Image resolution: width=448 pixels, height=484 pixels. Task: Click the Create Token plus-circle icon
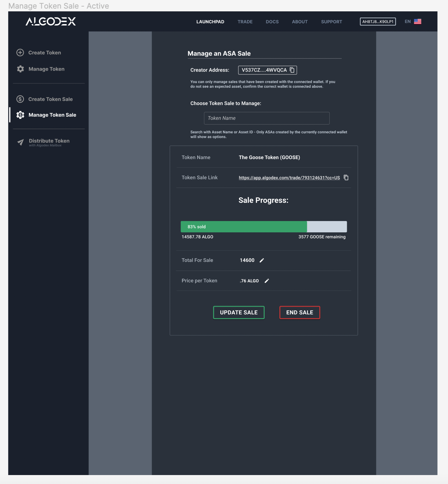pos(20,53)
